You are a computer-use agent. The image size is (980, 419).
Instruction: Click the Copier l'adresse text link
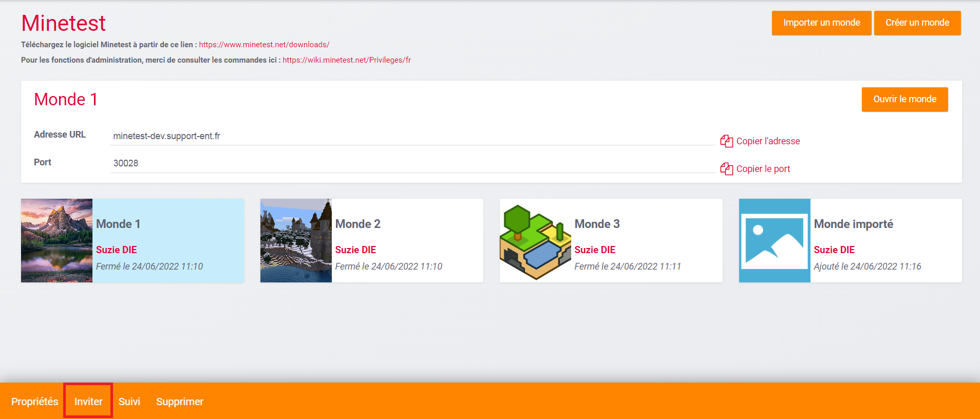point(768,141)
